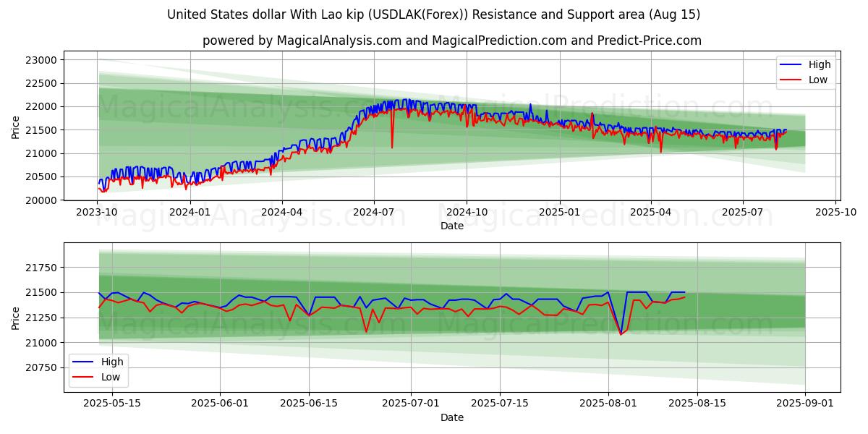Click the August 2025 dip in bottom chart
868x434 pixels.
pyautogui.click(x=621, y=333)
